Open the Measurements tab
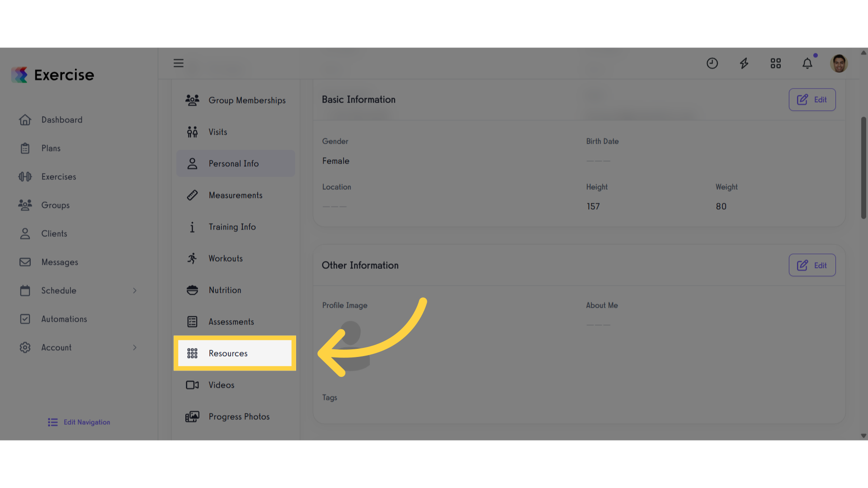868x488 pixels. click(236, 195)
